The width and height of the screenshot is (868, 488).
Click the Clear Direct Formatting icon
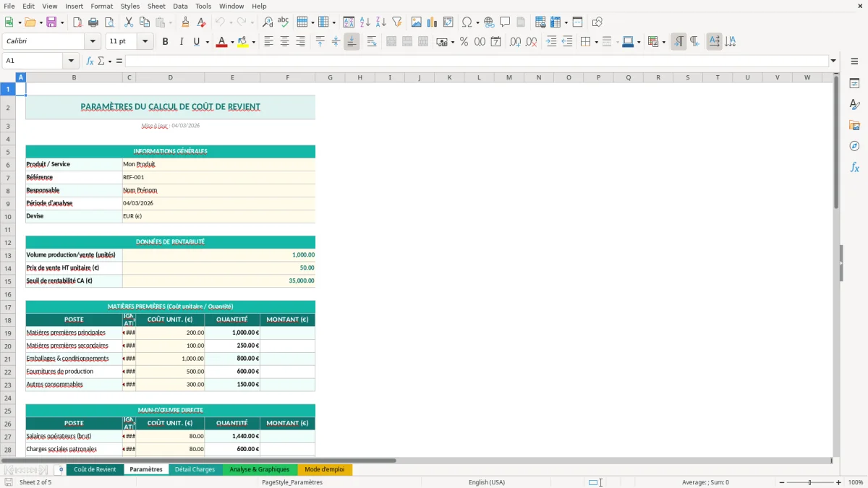[202, 22]
